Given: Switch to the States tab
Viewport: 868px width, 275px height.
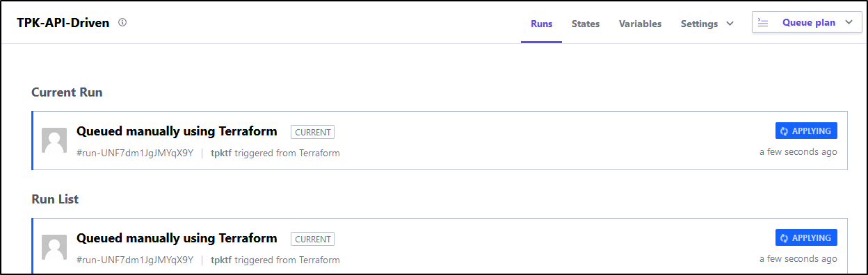Looking at the screenshot, I should coord(586,24).
